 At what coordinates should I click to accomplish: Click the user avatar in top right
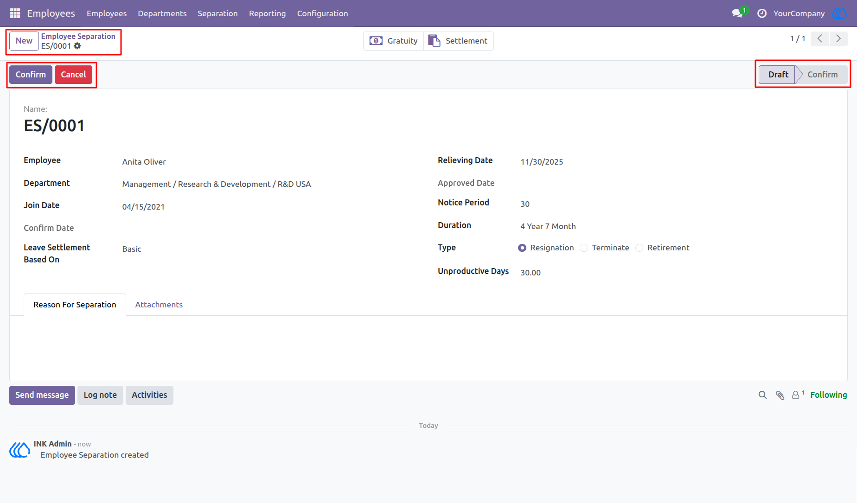(839, 13)
